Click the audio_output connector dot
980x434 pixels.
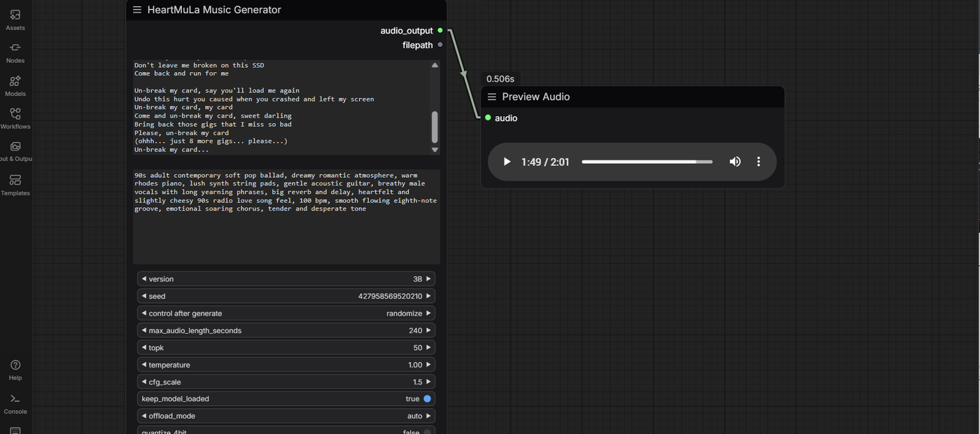pos(440,31)
